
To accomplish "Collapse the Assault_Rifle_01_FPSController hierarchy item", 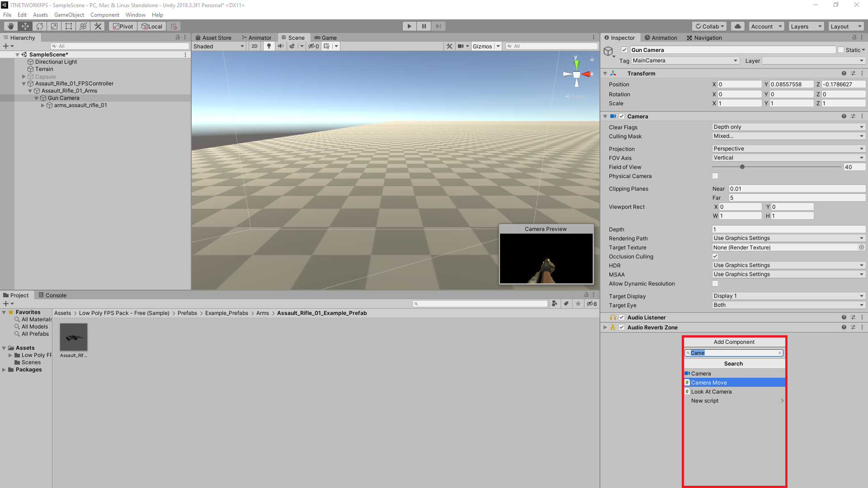I will tap(23, 84).
